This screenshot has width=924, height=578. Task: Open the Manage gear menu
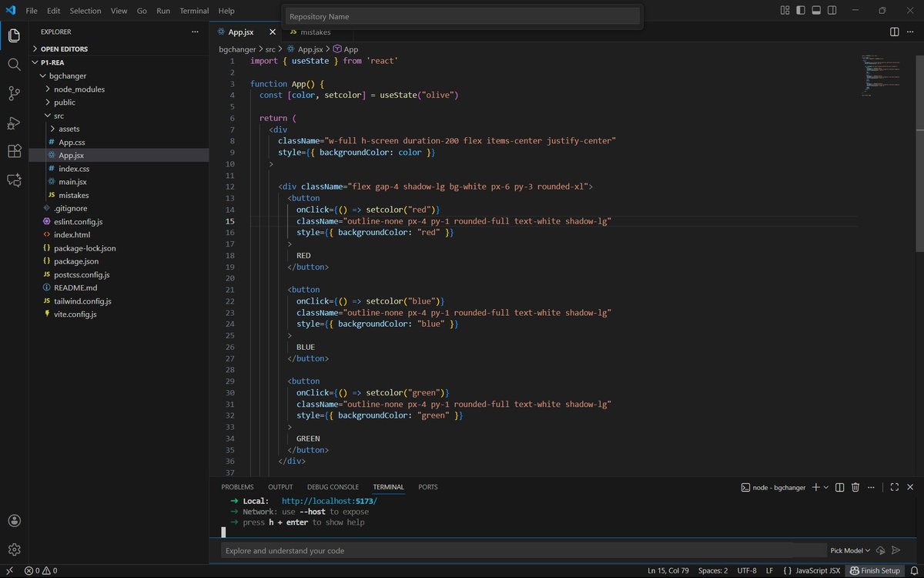14,549
